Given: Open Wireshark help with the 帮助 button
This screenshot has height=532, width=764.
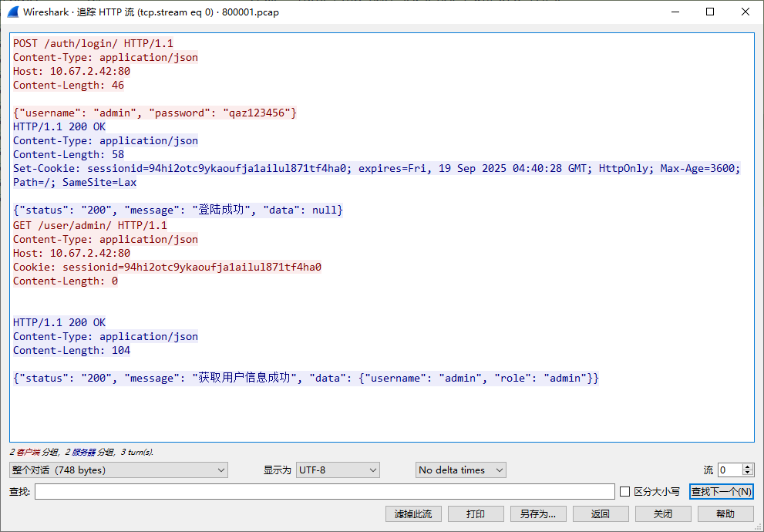Looking at the screenshot, I should click(x=725, y=513).
